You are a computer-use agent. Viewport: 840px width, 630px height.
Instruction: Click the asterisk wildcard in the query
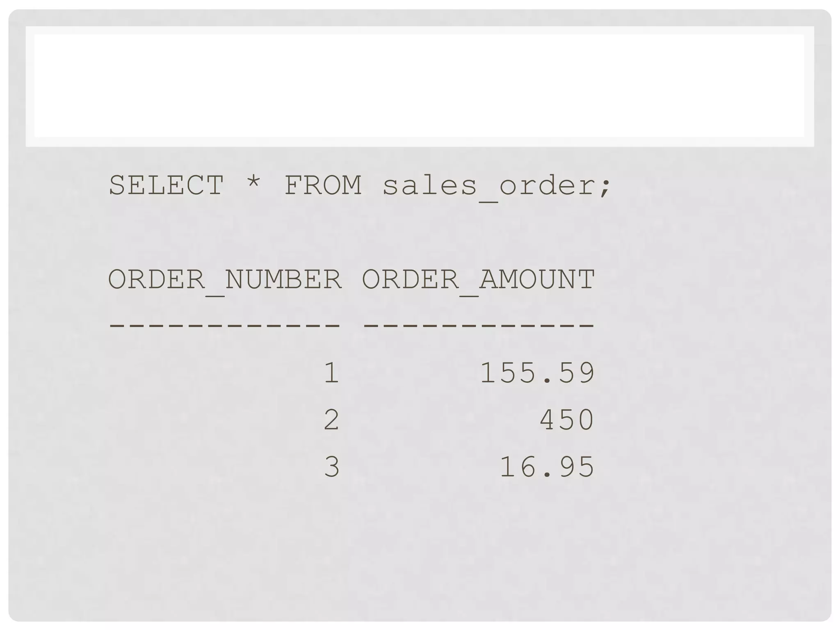(x=254, y=183)
